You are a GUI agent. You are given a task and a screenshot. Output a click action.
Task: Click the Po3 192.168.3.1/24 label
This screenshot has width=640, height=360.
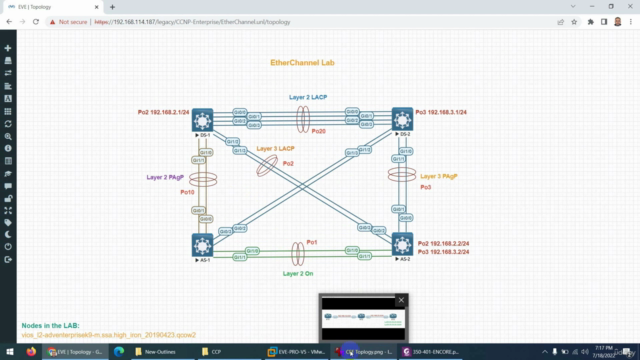point(441,112)
